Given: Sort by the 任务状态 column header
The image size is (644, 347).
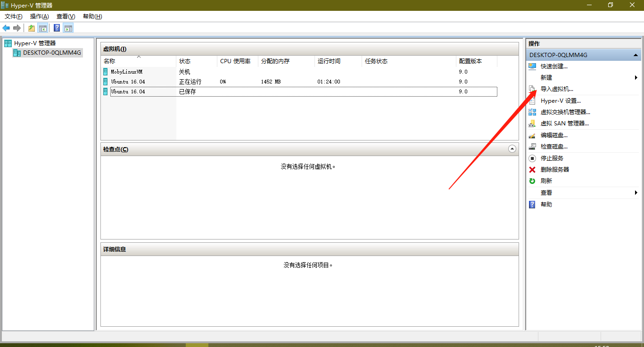Looking at the screenshot, I should 409,61.
